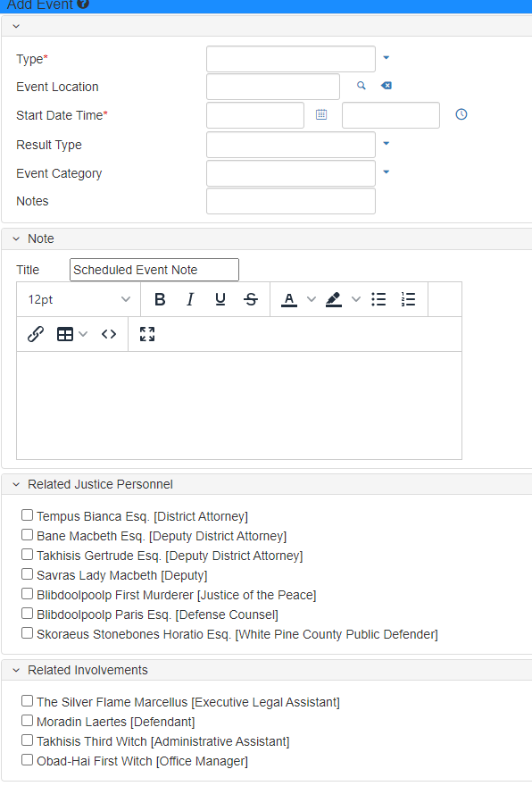Click the Event Category input field
Screen dimensions: 532x786
click(290, 173)
